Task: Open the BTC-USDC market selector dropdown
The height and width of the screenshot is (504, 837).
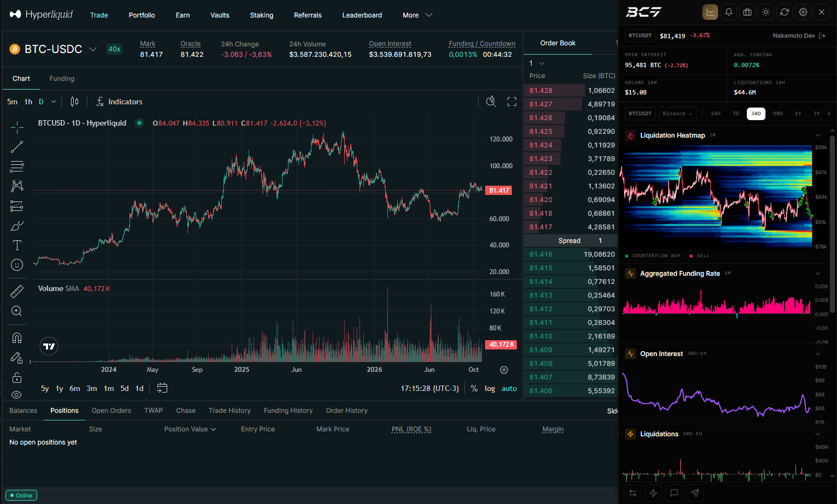Action: point(93,49)
